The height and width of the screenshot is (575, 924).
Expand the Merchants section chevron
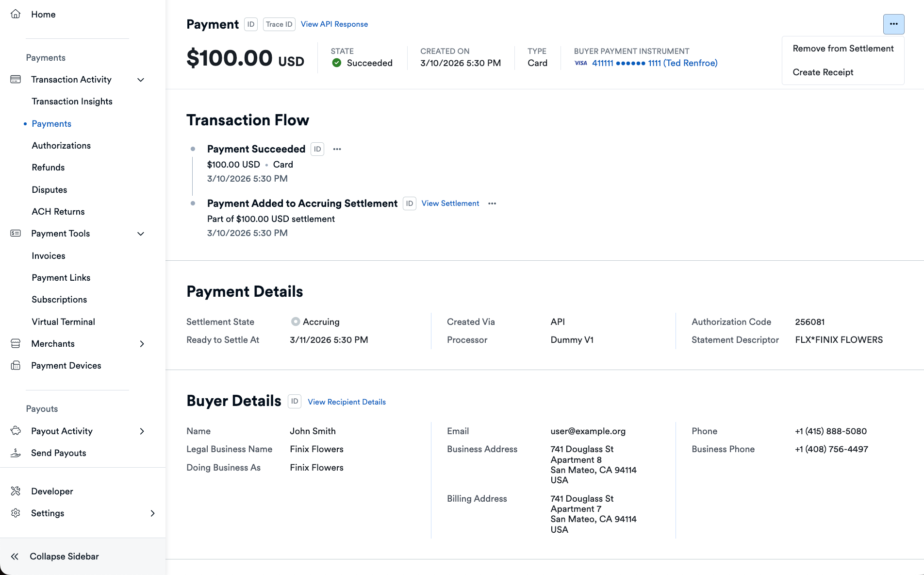[142, 343]
